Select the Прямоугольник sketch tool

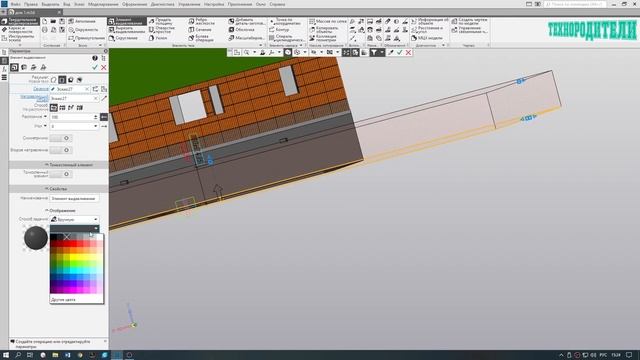(x=87, y=38)
